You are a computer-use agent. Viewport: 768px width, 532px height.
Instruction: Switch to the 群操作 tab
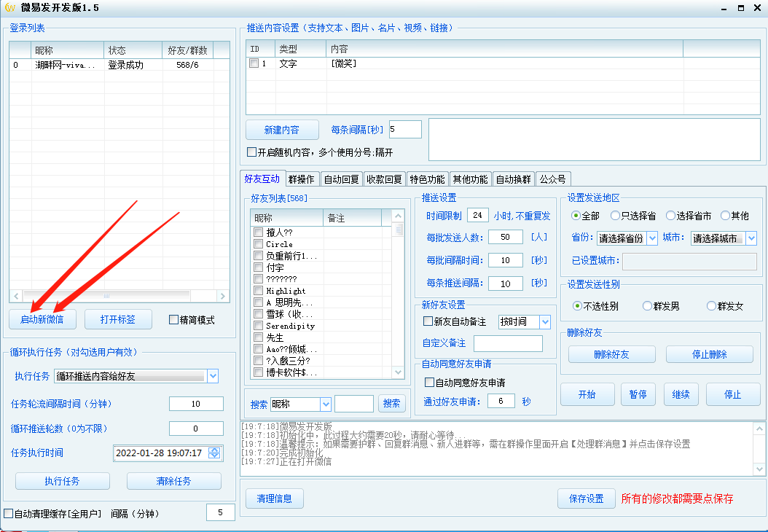[301, 179]
